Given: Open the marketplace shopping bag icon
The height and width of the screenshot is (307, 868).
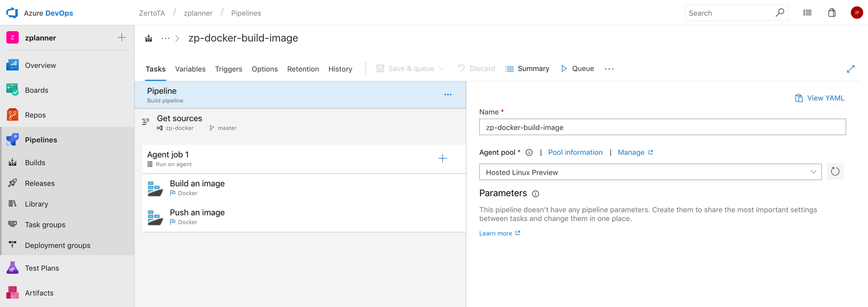Looking at the screenshot, I should [x=832, y=13].
